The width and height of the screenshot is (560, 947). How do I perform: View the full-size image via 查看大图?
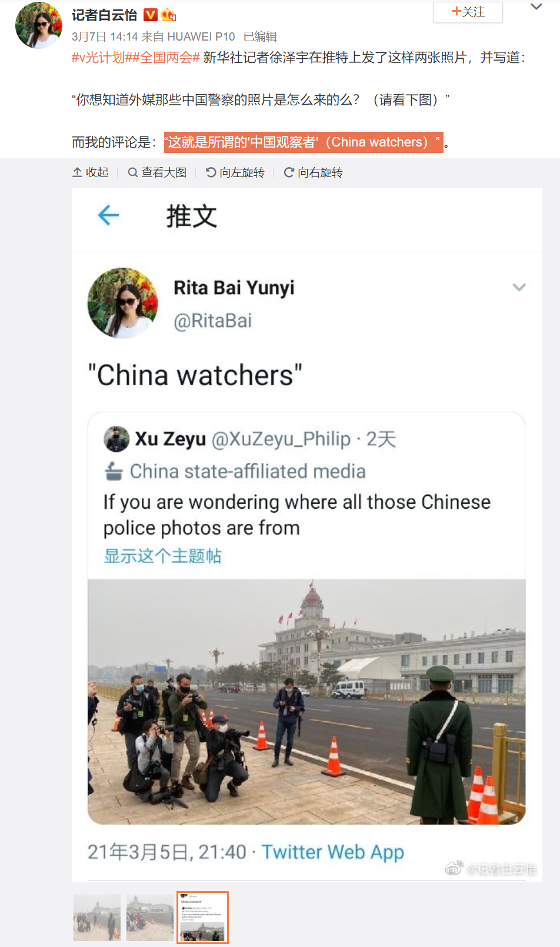coord(157,172)
